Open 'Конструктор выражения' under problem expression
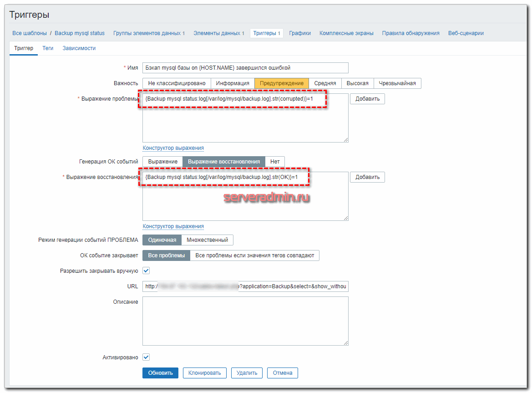The height and width of the screenshot is (393, 532). [173, 148]
